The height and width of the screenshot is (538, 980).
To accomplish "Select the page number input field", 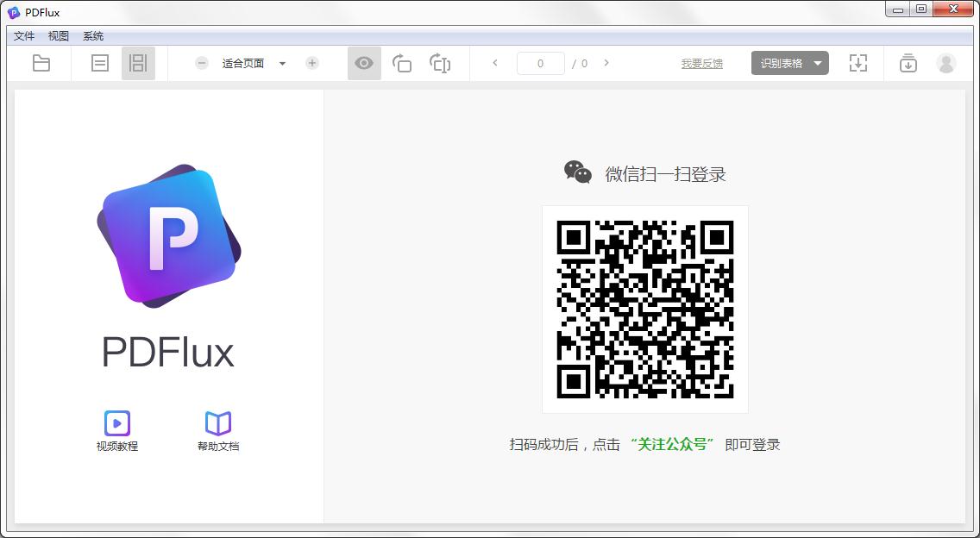I will pos(541,63).
